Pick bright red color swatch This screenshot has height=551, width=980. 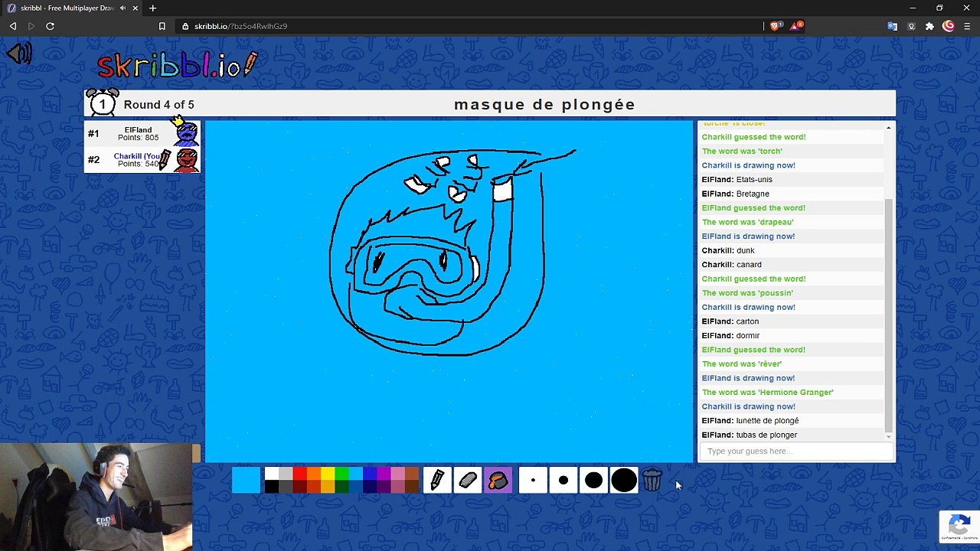pos(299,474)
